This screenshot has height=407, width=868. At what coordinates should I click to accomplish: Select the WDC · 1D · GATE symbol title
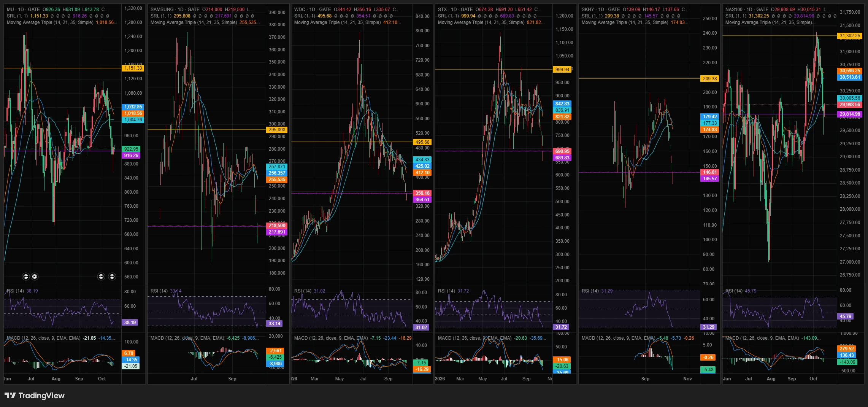[313, 10]
